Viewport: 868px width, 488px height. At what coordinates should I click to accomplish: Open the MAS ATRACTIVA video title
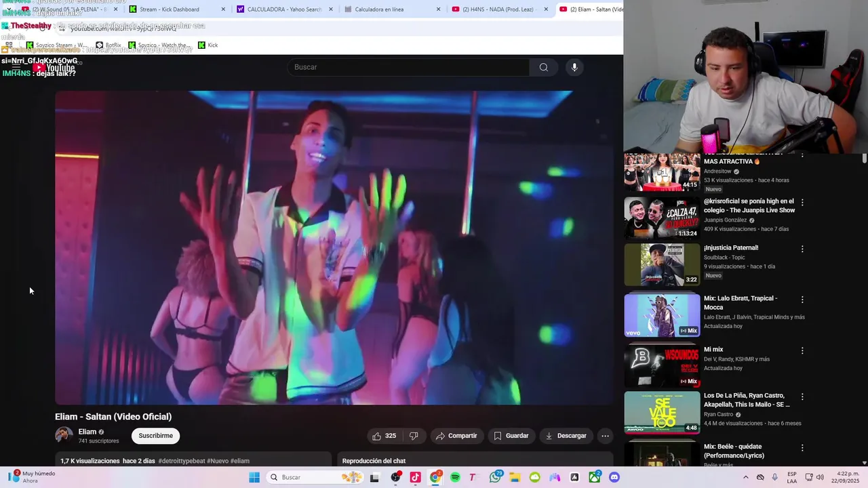pos(732,161)
